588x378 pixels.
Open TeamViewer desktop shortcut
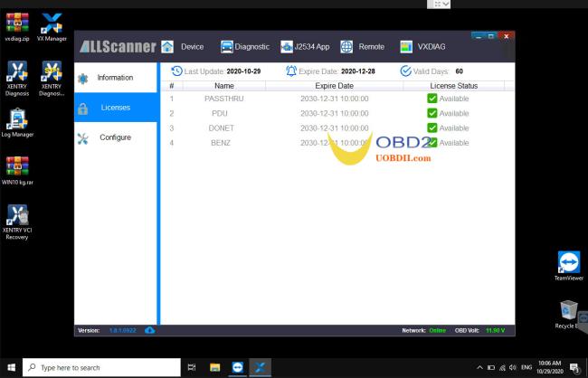(568, 265)
